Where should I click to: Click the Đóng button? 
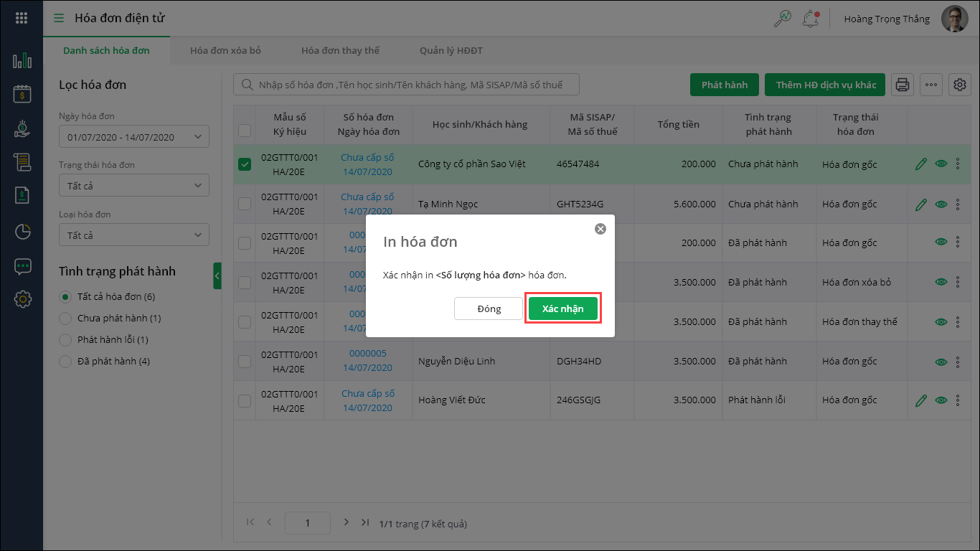(489, 309)
